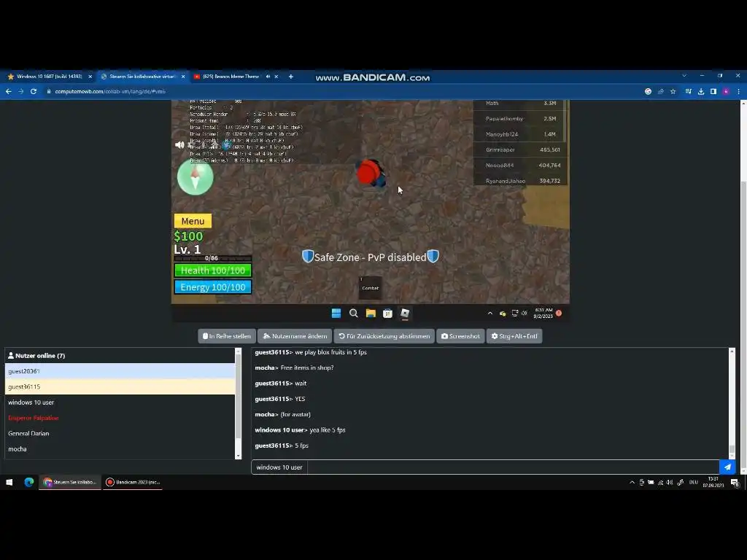The width and height of the screenshot is (747, 560).
Task: Reload the current page
Action: 34,91
